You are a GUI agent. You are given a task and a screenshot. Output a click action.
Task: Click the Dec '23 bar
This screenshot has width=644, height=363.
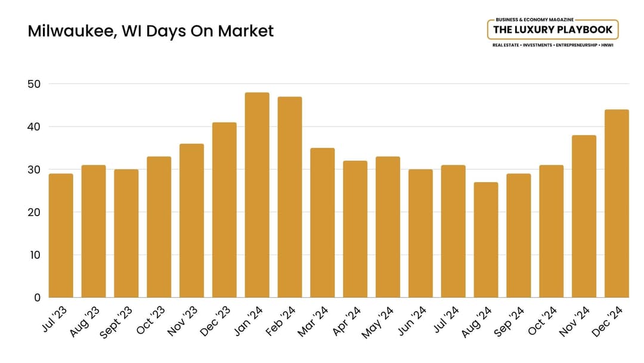click(224, 210)
